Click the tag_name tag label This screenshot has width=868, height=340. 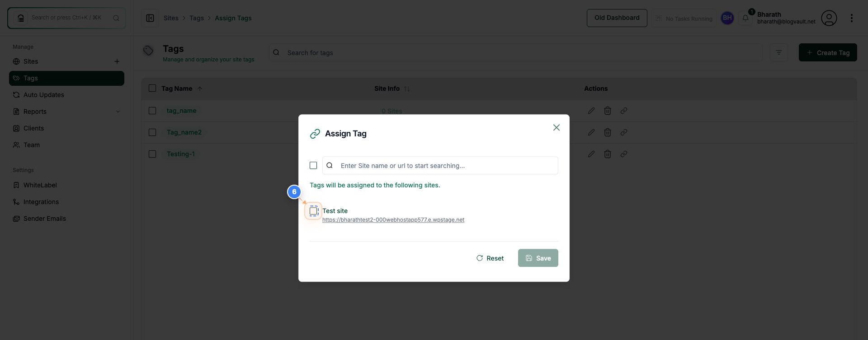pos(181,111)
